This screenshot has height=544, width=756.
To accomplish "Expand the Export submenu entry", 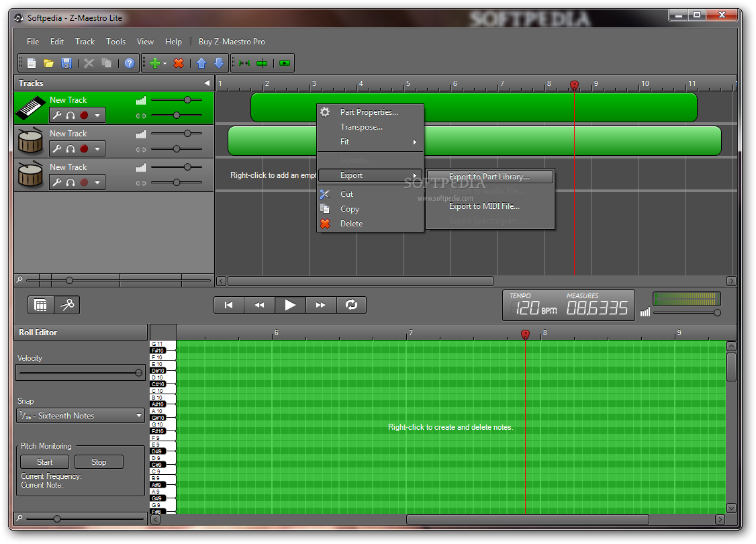I will [x=371, y=175].
